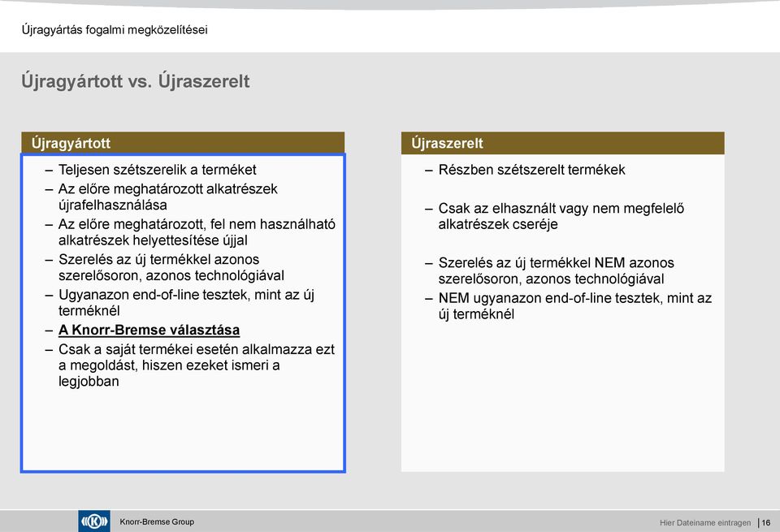This screenshot has height=532, width=780.
Task: Click the heading Újragyártás fogalmi megközelítései
Action: tap(115, 30)
